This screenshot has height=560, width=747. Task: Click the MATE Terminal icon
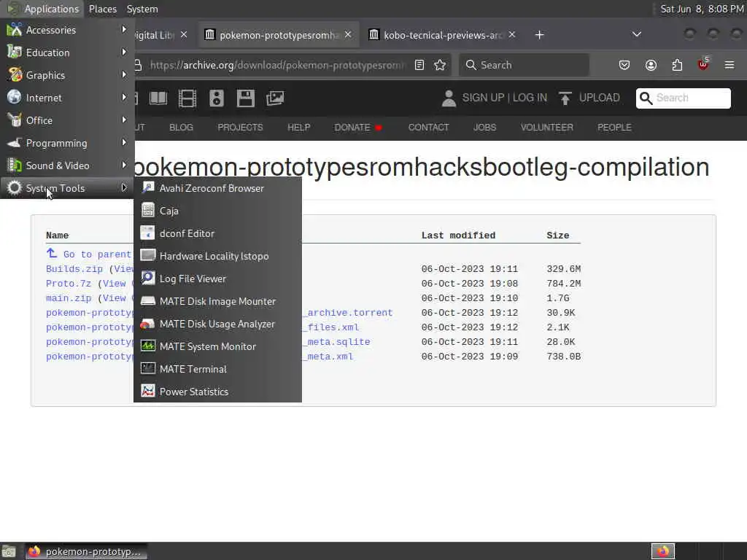[x=147, y=368]
